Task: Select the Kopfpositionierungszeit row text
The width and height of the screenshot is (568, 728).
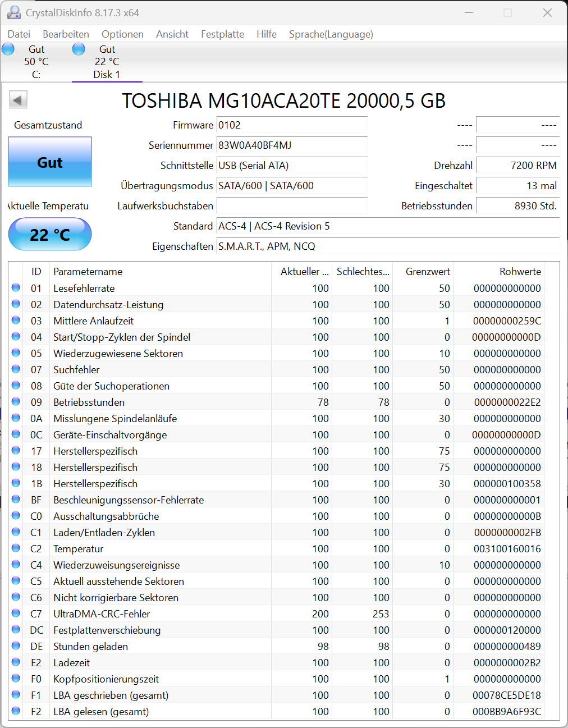Action: (x=106, y=679)
